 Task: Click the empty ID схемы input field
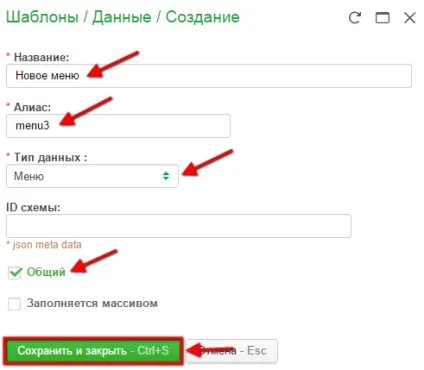(x=179, y=226)
